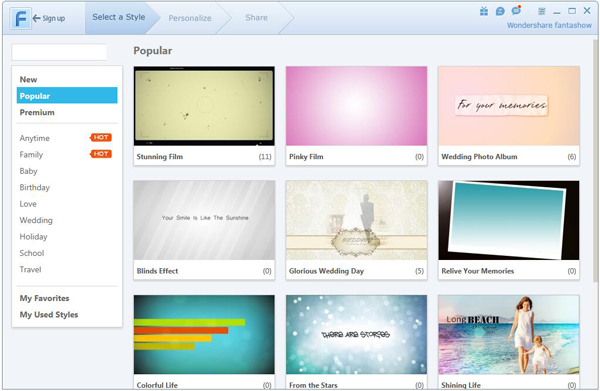Click the HOT badge next to Family
The height and width of the screenshot is (391, 600).
tap(101, 154)
